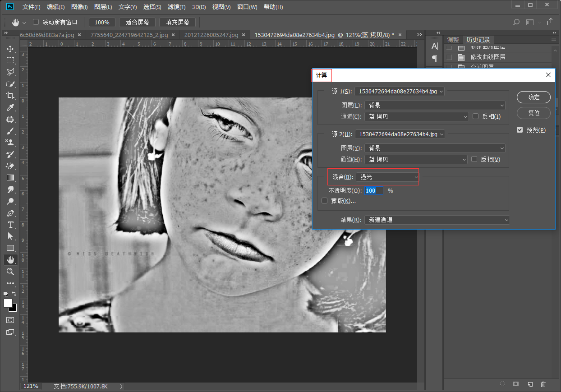Select the Eyedropper tool
The width and height of the screenshot is (561, 392).
(x=10, y=107)
